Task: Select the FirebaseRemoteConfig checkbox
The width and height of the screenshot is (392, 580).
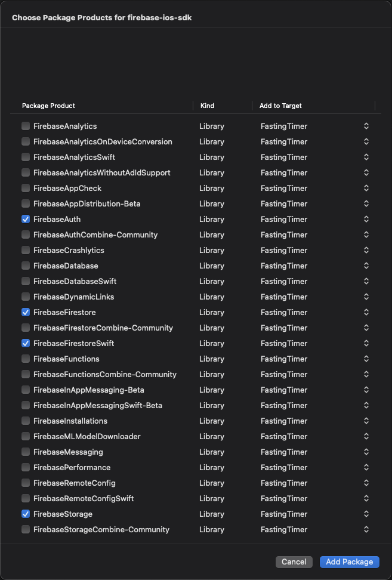Action: (x=26, y=483)
